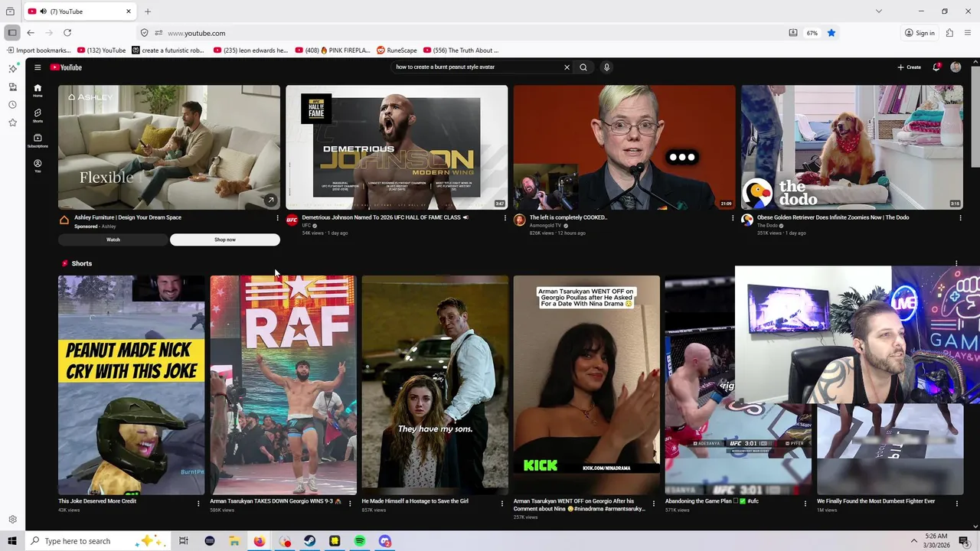
Task: Open more options for Obese Golden Retriever video
Action: (960, 218)
